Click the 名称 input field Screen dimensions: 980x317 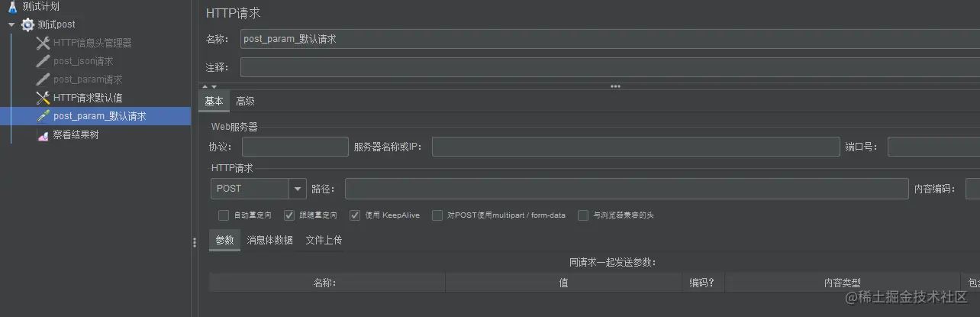[x=610, y=39]
